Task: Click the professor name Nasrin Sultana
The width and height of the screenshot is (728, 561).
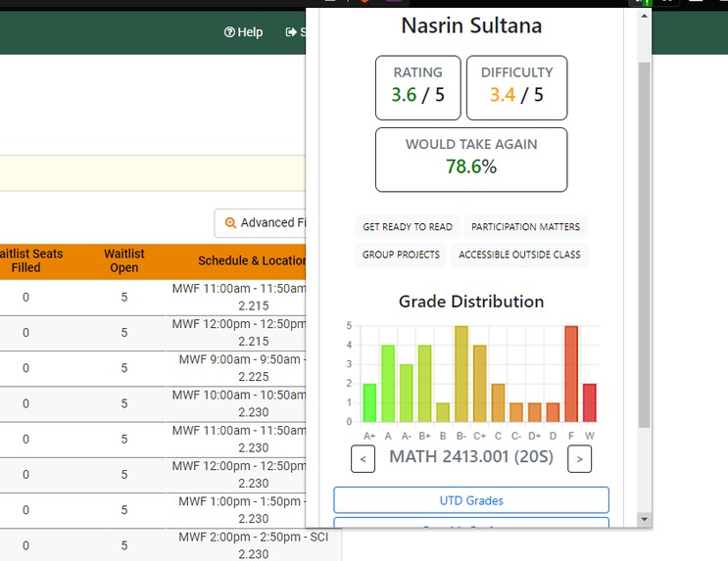Action: pos(471,25)
